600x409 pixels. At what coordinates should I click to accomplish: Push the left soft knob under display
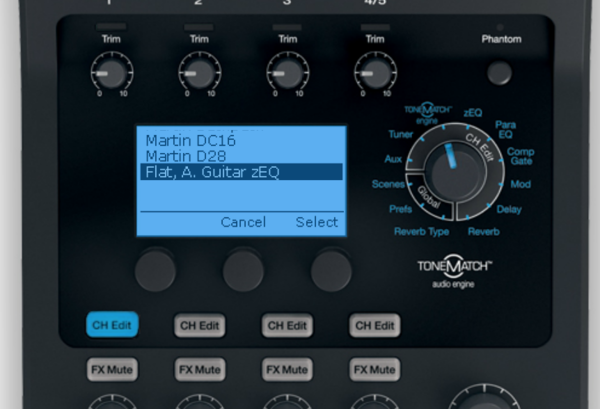(155, 270)
